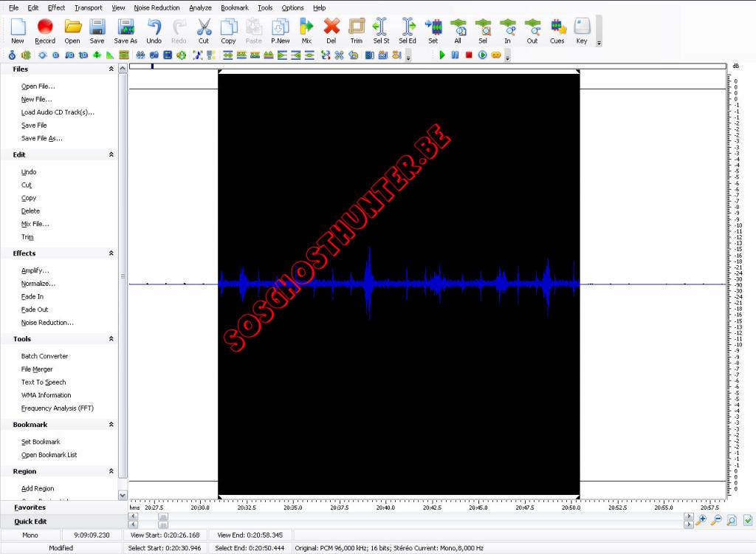Viewport: 756px width, 554px height.
Task: Collapse the Files panel section
Action: (111, 69)
